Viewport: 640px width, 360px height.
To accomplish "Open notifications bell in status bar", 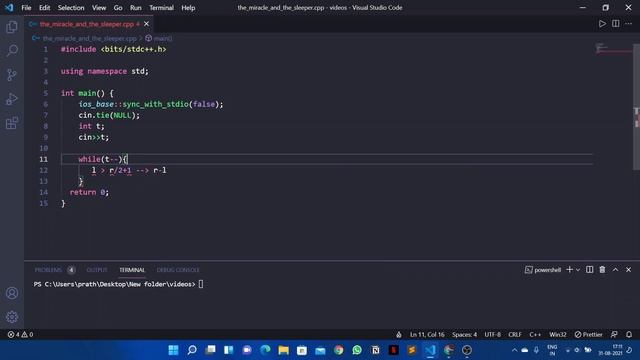I will coord(629,334).
